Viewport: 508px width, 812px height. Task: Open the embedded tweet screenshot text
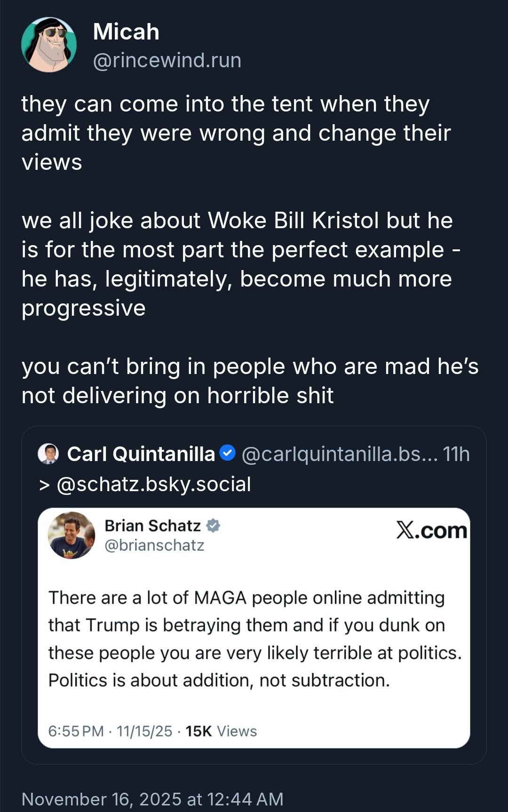coord(254,638)
